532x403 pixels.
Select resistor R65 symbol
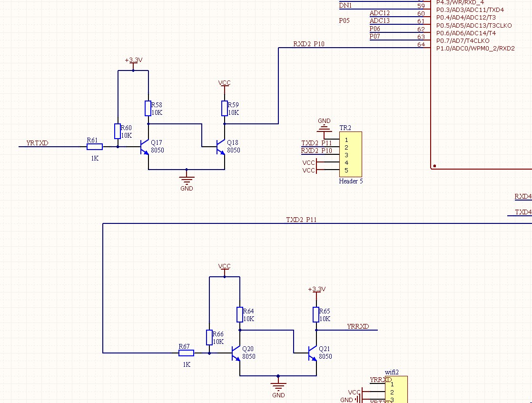tap(316, 315)
